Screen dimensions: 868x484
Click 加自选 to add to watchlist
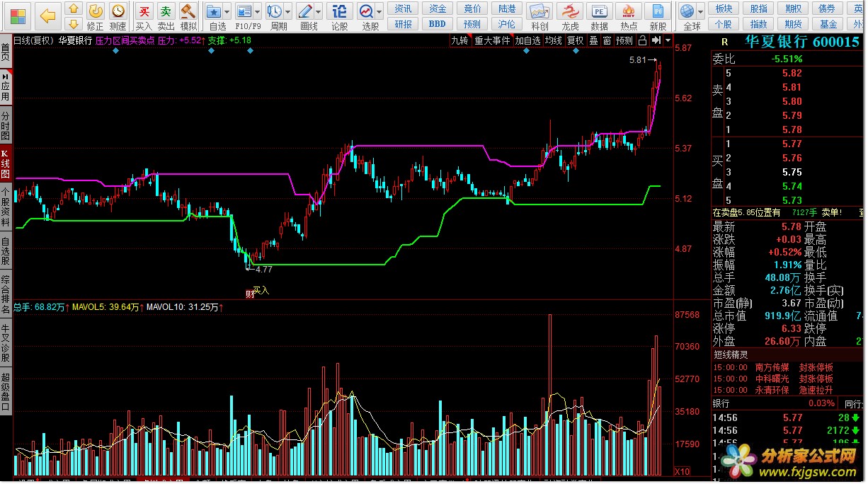pos(527,40)
